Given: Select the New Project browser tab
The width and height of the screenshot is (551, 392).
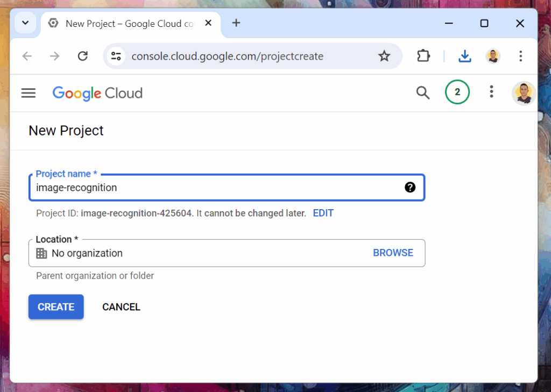Looking at the screenshot, I should [x=129, y=24].
